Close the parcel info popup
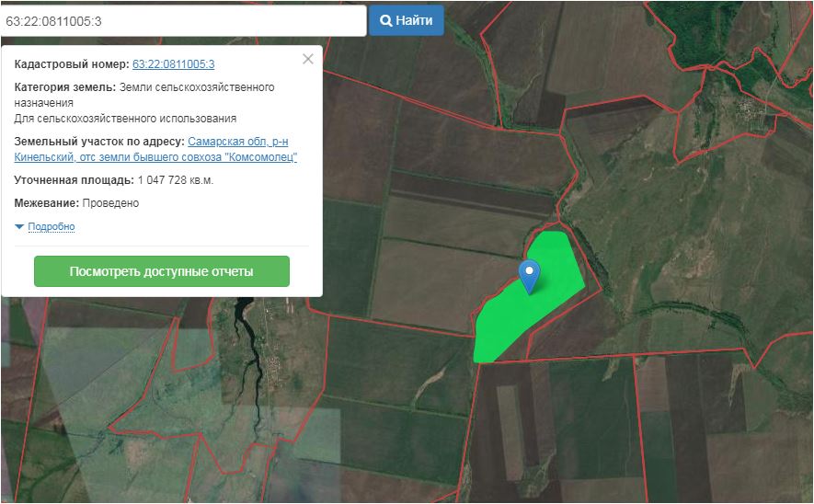Viewport: 814px width, 504px height. tap(308, 59)
